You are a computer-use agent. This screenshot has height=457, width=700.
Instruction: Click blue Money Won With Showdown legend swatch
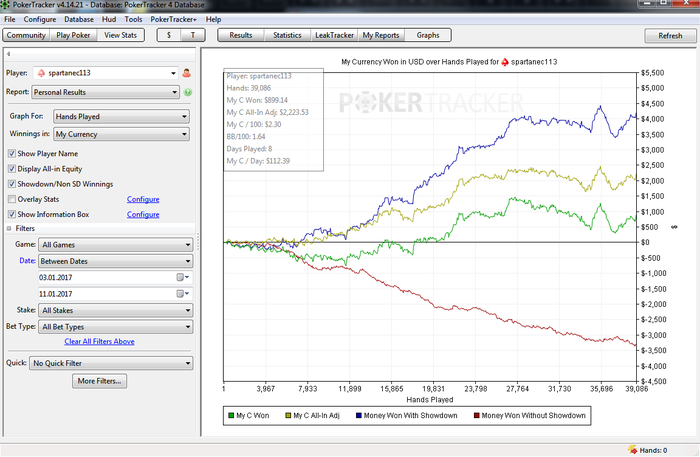[358, 415]
